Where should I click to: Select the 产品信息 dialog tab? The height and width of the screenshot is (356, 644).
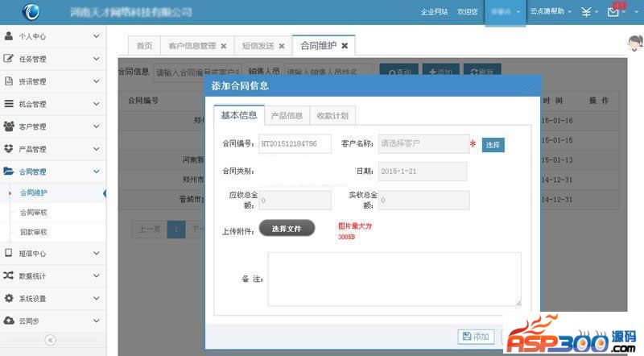[x=287, y=115]
